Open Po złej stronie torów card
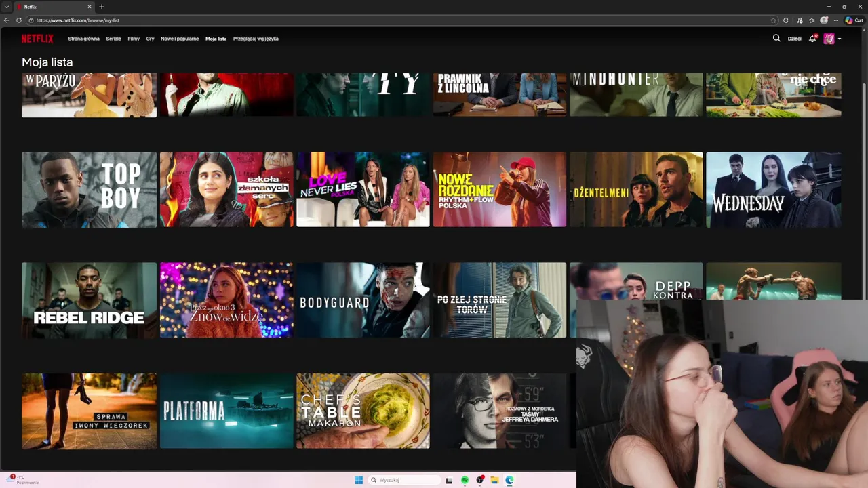The width and height of the screenshot is (868, 488). 500,300
